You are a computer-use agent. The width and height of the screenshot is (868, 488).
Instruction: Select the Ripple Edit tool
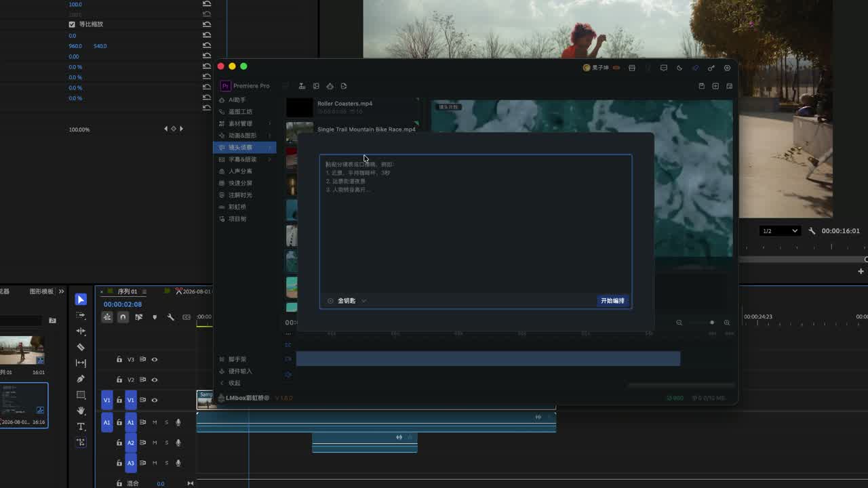click(81, 331)
